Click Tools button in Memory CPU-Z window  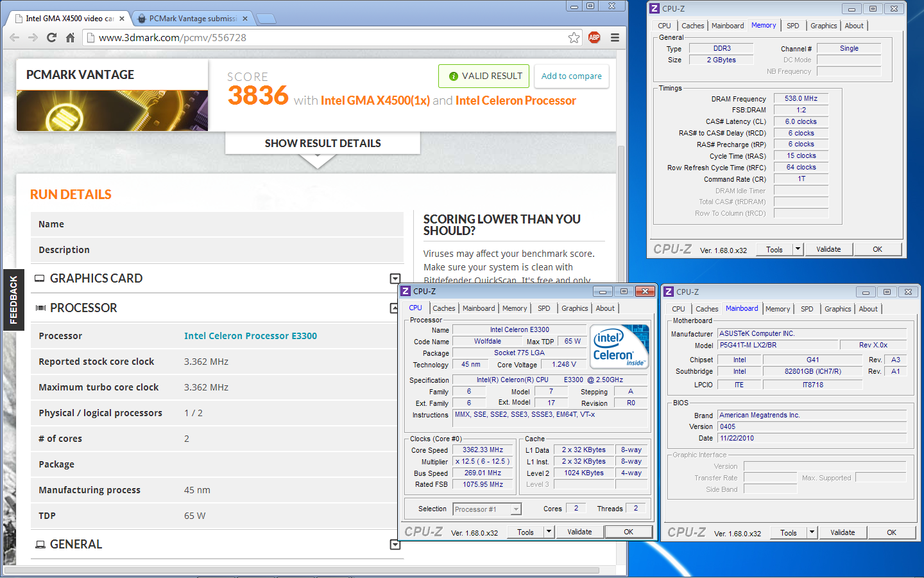(774, 250)
